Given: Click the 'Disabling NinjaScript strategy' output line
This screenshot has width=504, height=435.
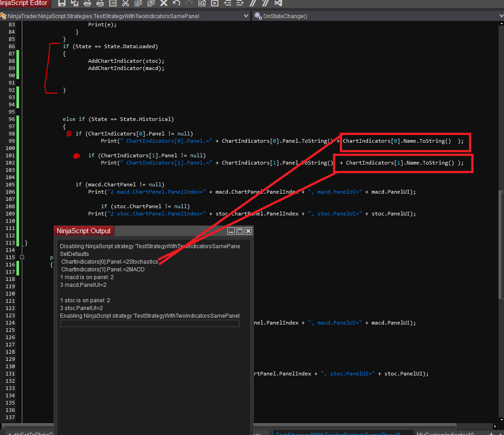Looking at the screenshot, I should click(150, 246).
